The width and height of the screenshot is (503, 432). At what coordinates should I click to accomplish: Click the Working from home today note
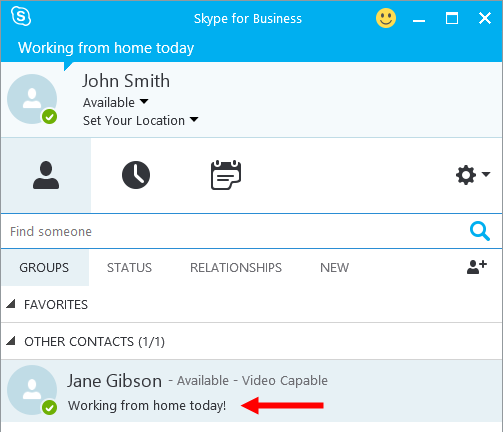106,48
